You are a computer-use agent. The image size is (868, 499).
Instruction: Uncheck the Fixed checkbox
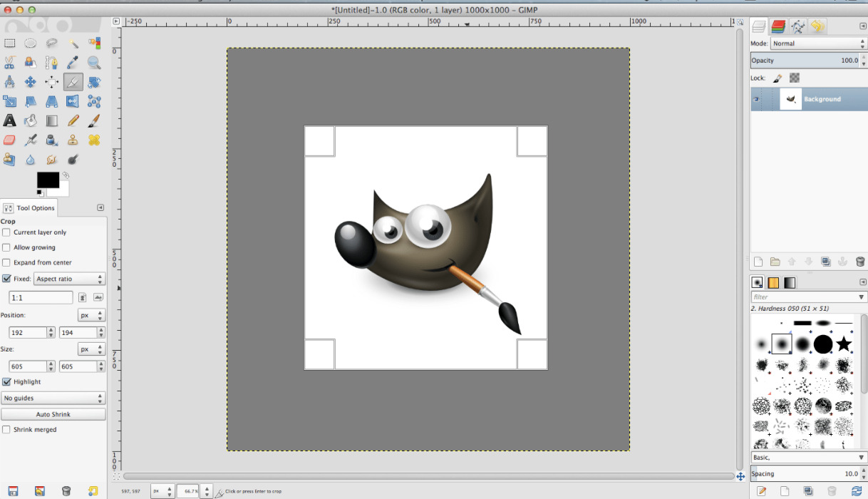[x=6, y=279]
